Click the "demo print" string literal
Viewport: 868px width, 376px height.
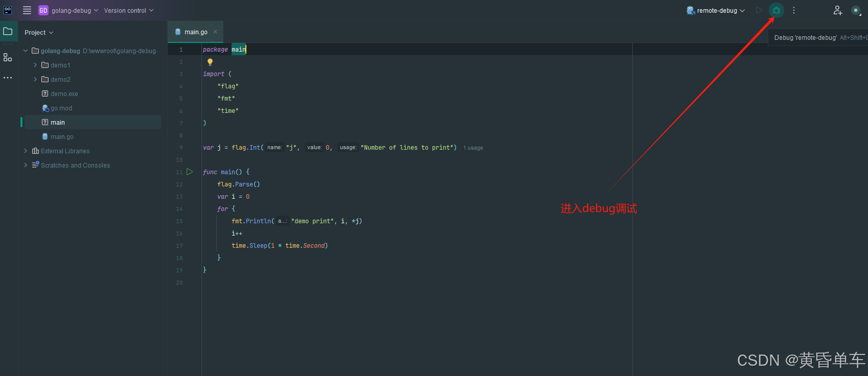click(x=312, y=221)
